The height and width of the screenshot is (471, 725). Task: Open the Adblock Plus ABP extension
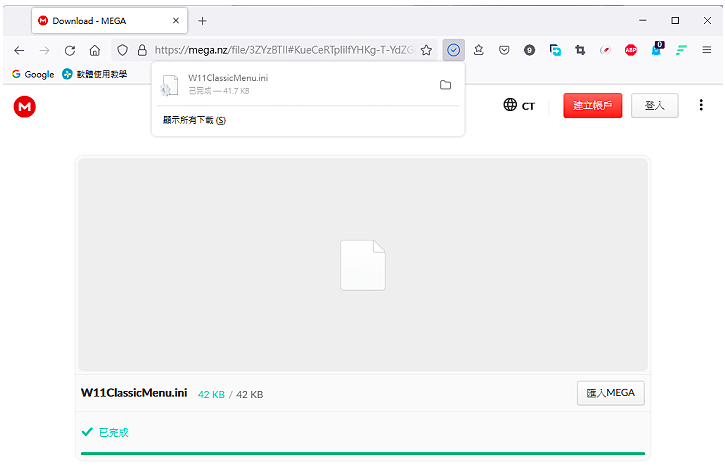[x=631, y=50]
